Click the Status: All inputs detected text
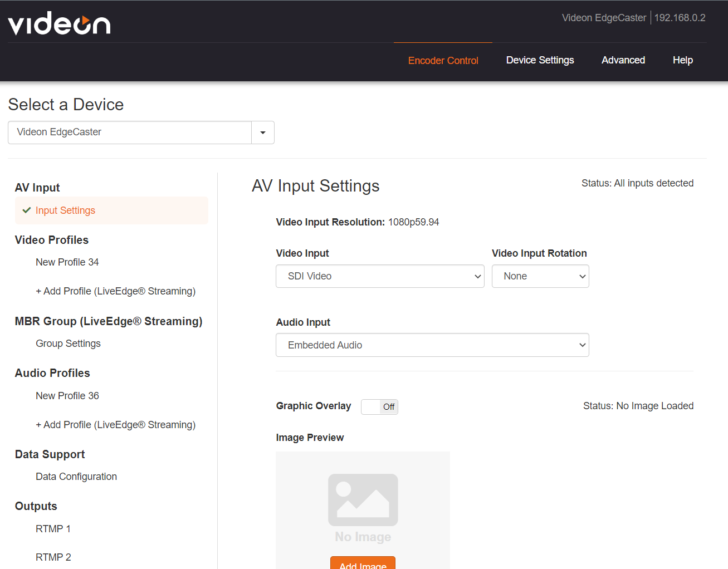728x569 pixels. [638, 183]
